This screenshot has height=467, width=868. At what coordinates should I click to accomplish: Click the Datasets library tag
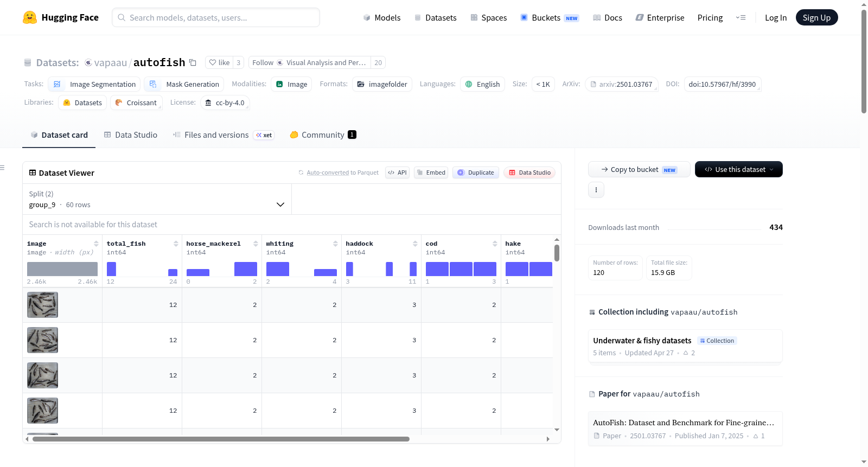point(82,103)
